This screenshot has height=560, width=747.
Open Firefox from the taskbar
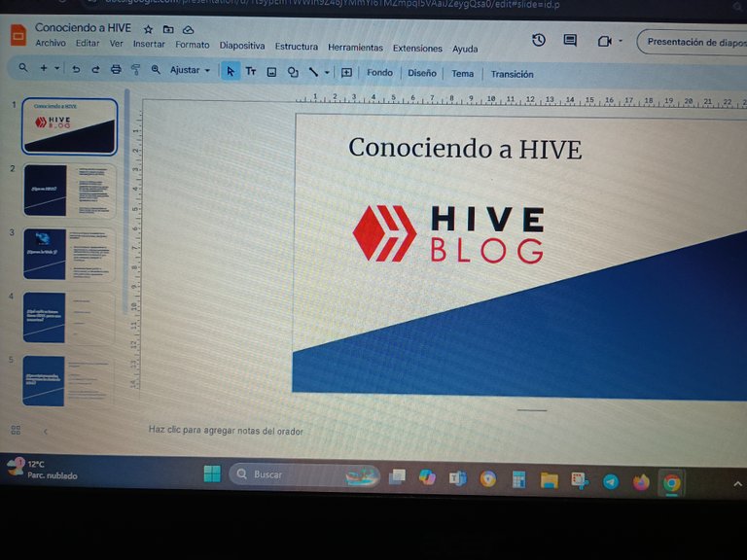click(x=641, y=482)
